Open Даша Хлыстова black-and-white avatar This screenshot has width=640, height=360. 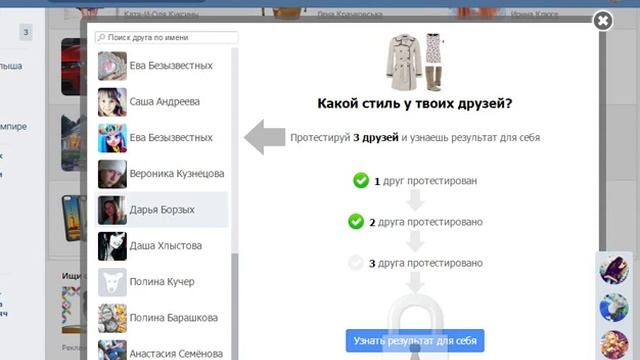(112, 246)
